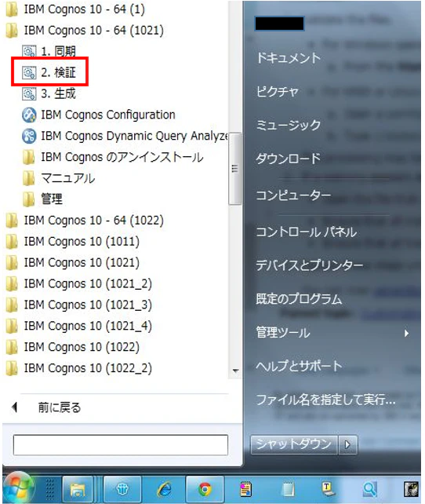Image resolution: width=425 pixels, height=504 pixels.
Task: Click the program list scrollbar thumb
Action: pyautogui.click(x=235, y=169)
